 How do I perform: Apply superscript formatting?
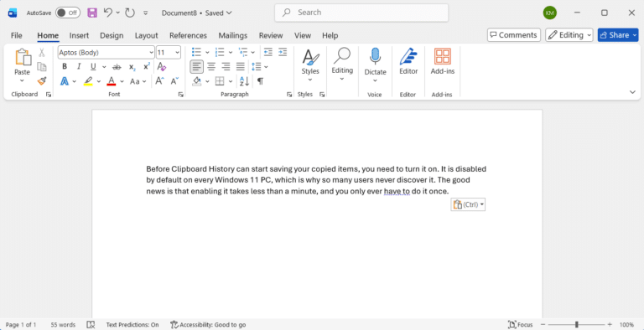(147, 67)
